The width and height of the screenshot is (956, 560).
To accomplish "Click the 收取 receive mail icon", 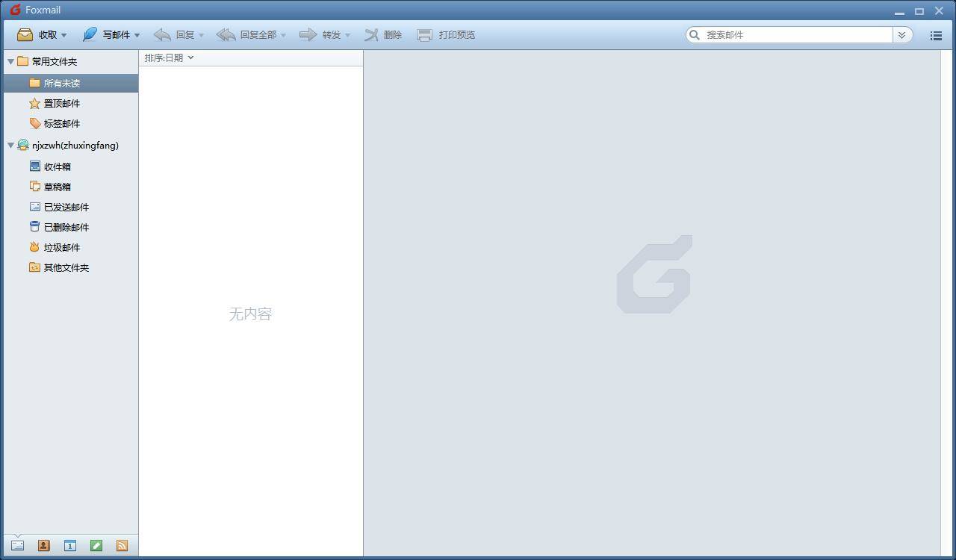I will pos(25,35).
